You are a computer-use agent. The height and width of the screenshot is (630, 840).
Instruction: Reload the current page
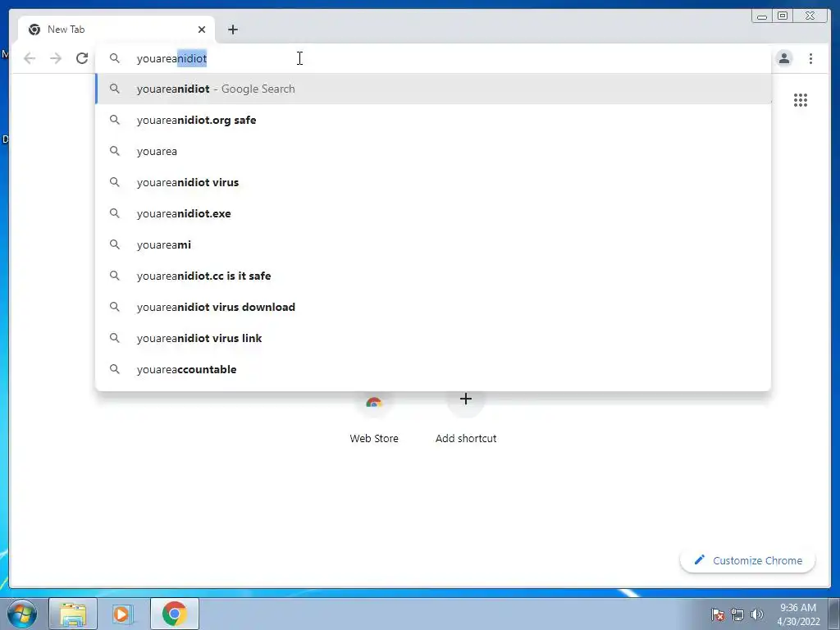click(82, 58)
